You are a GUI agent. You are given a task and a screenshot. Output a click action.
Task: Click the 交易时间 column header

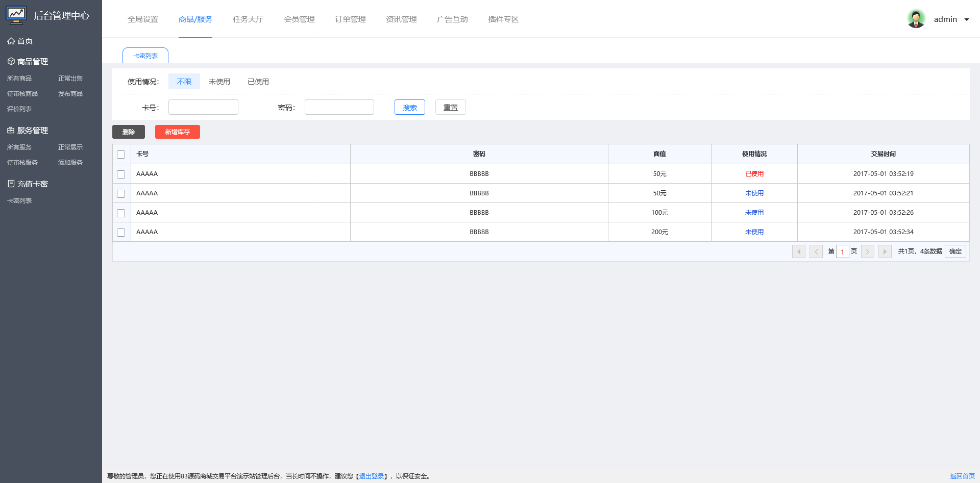tap(884, 154)
